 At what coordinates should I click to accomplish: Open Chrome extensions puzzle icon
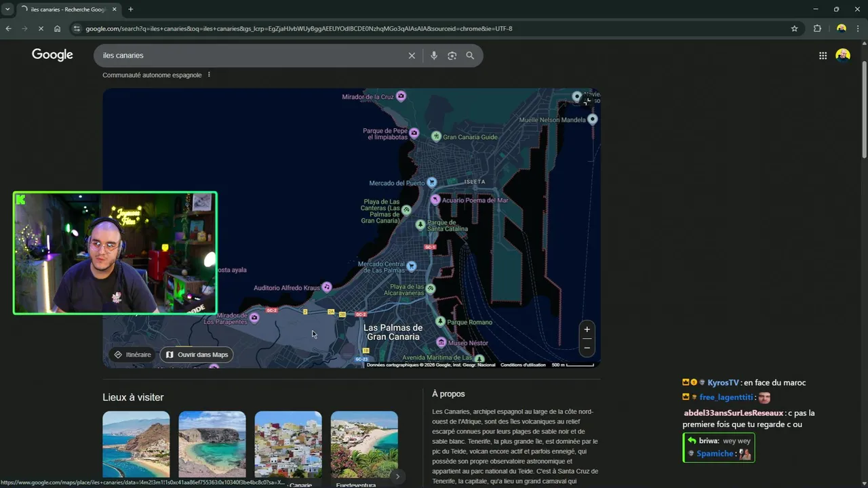(817, 28)
